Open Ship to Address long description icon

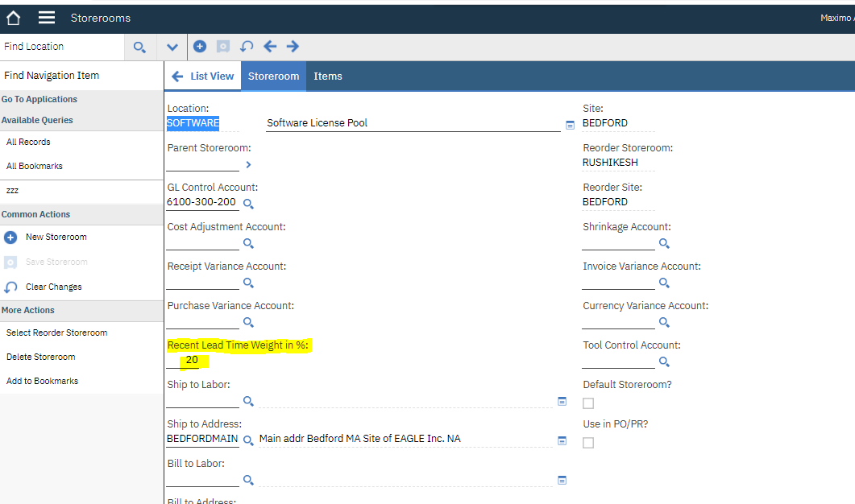[562, 440]
